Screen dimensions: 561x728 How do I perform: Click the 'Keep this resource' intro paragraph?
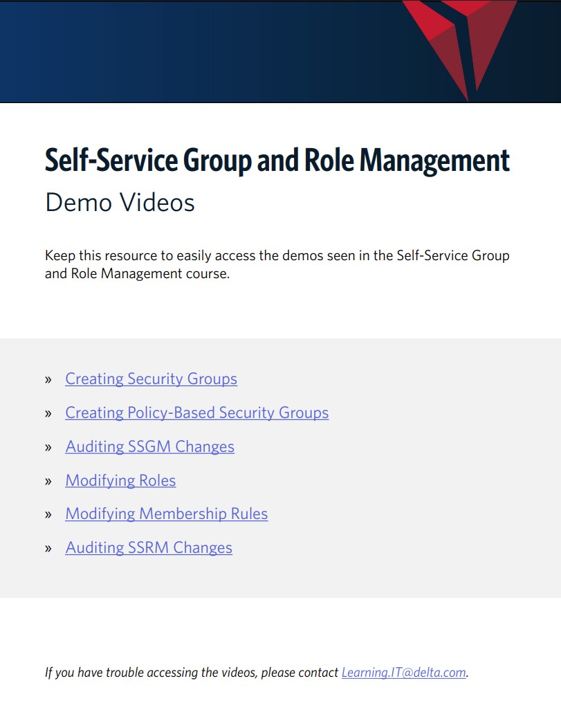[x=277, y=264]
